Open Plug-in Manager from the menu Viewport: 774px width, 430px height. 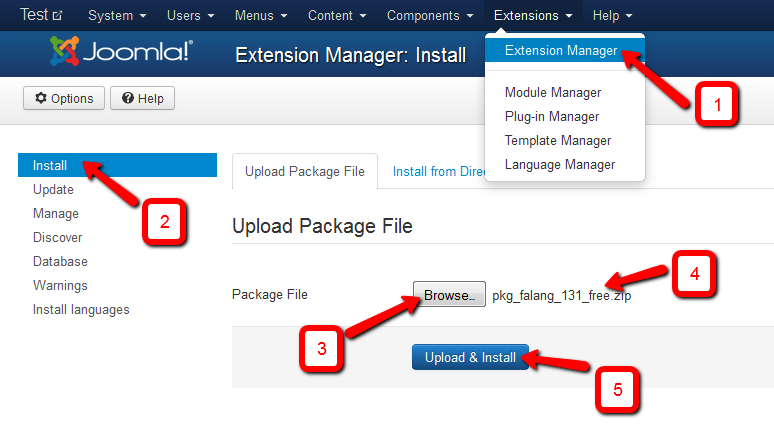point(552,117)
